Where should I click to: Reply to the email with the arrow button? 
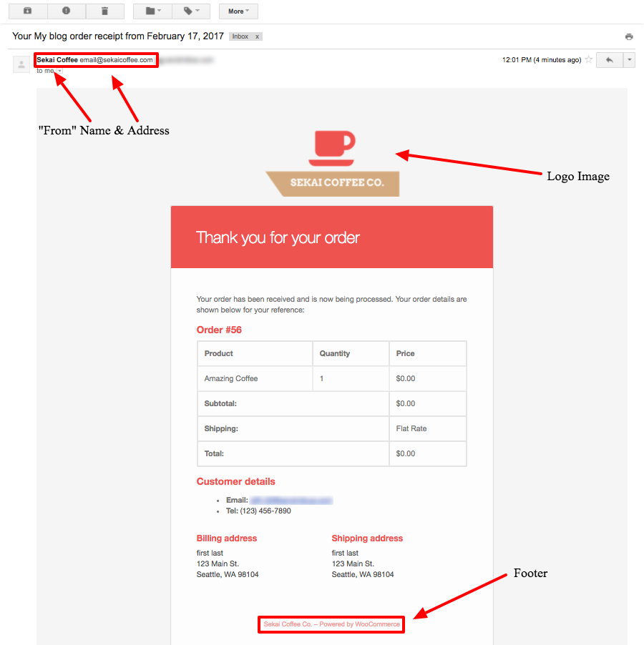[609, 60]
